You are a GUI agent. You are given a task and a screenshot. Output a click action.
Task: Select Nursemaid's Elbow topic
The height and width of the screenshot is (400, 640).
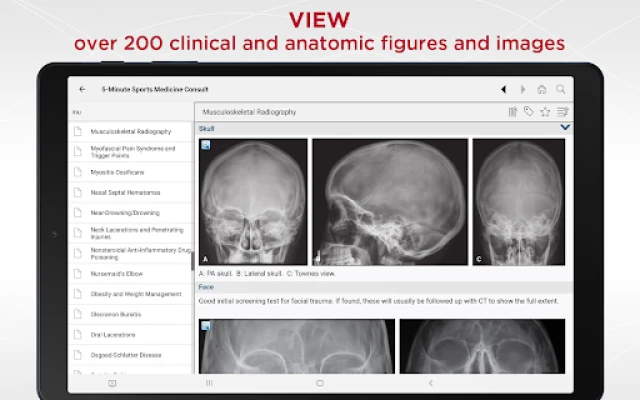tap(131, 273)
